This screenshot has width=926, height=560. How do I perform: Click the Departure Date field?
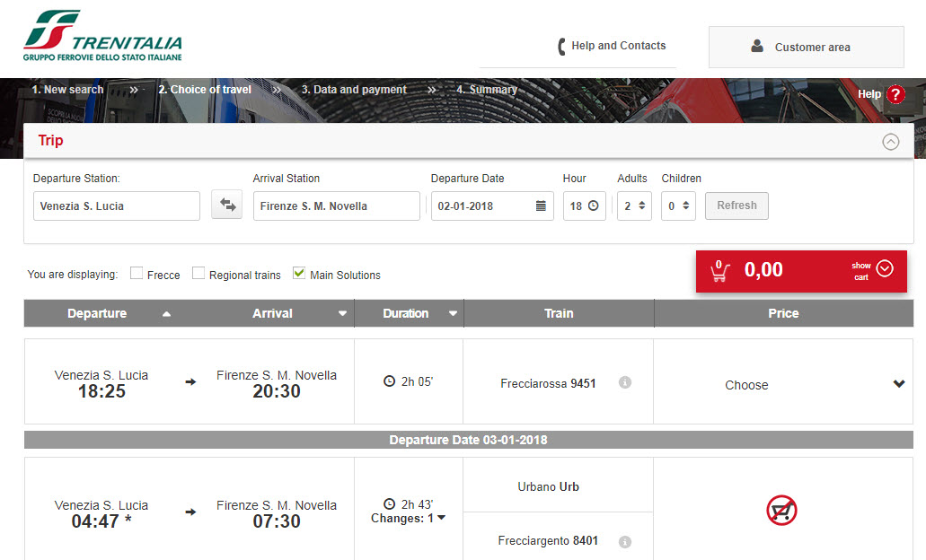click(492, 206)
